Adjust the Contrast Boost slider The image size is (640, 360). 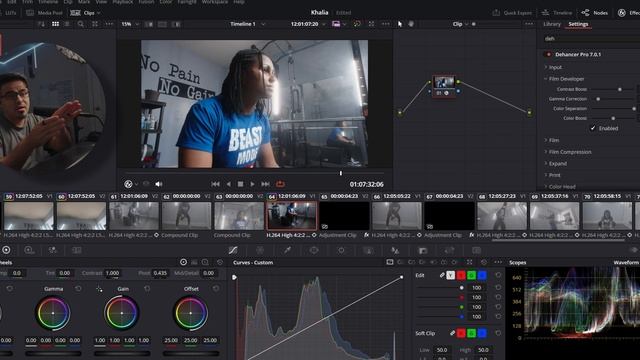click(x=620, y=89)
